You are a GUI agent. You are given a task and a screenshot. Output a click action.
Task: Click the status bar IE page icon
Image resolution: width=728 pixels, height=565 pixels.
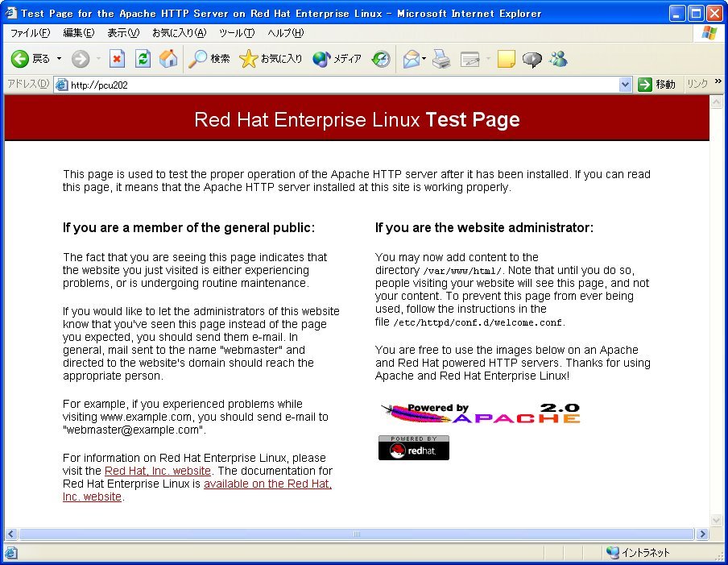[x=11, y=553]
